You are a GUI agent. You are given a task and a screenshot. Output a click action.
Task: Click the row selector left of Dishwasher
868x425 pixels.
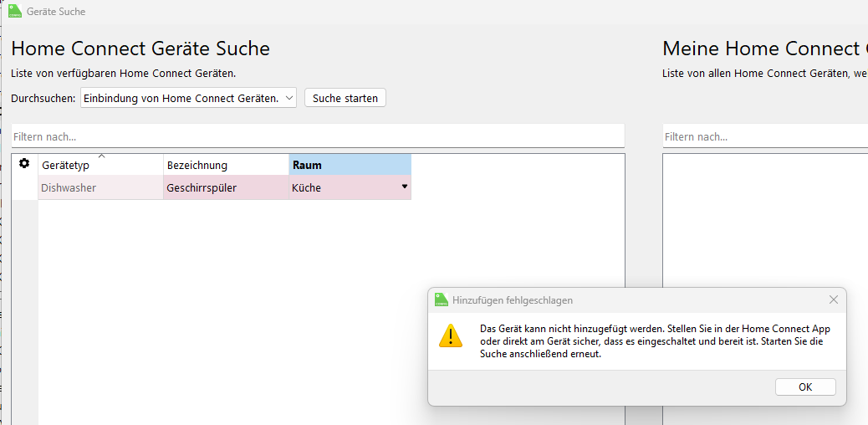(x=24, y=188)
